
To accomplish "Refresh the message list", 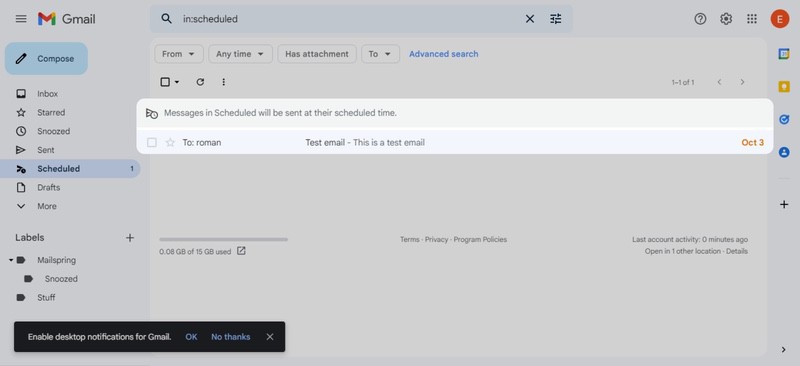I will click(200, 82).
